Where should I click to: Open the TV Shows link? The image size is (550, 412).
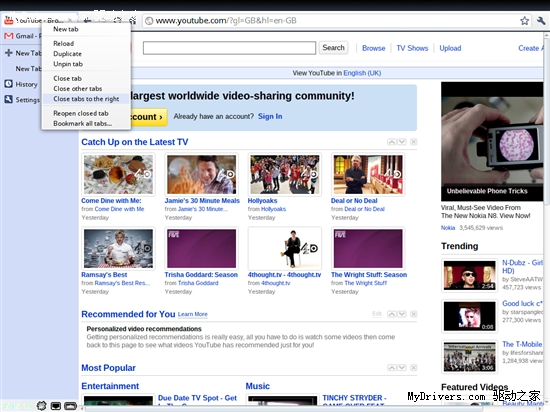[x=412, y=48]
